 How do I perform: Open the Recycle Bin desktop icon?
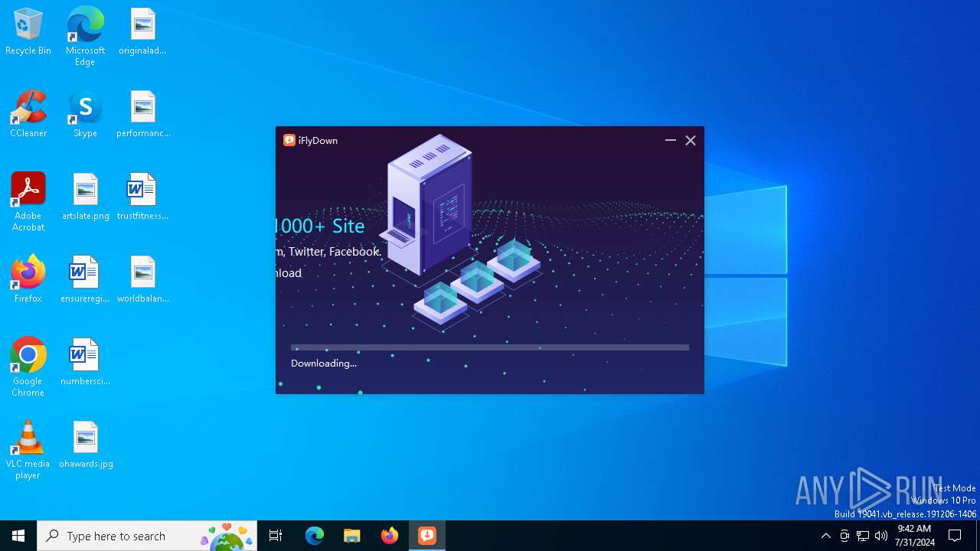coord(28,32)
